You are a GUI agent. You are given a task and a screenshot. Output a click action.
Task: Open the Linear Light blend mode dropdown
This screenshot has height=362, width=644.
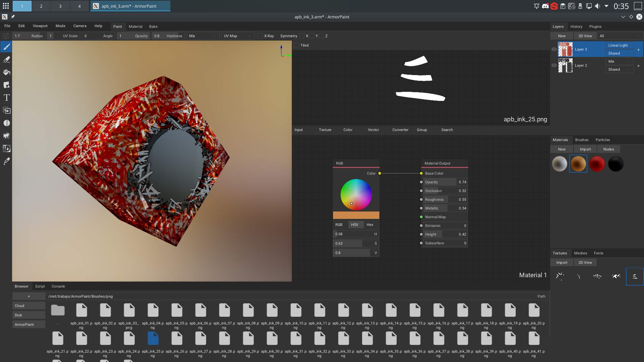tap(619, 45)
